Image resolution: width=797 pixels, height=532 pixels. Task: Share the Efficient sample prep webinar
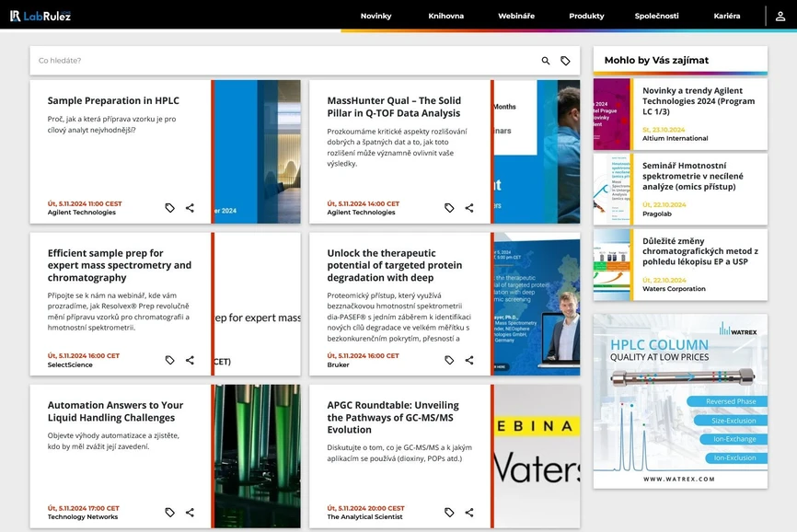tap(190, 360)
